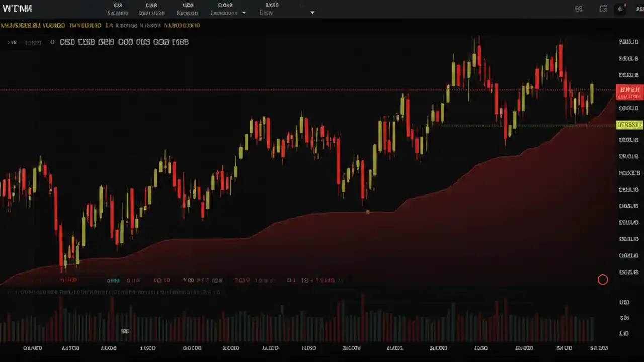Viewport: 644px width, 362px height.
Task: Click the teal value in the bottom data strip
Action: [113, 280]
